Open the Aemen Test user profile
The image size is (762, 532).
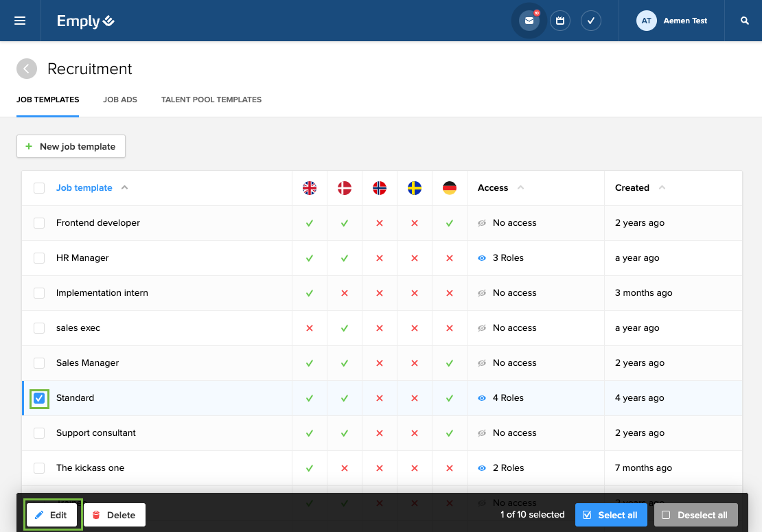coord(673,21)
